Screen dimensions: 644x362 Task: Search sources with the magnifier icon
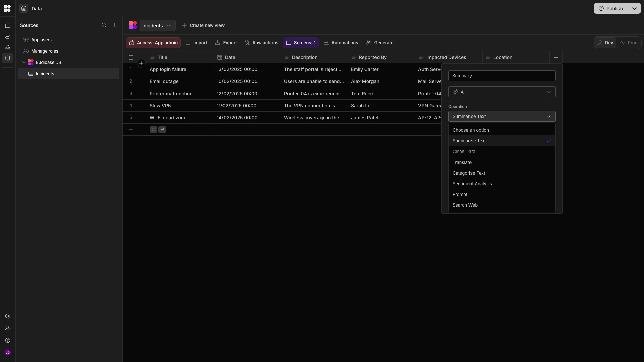[104, 25]
